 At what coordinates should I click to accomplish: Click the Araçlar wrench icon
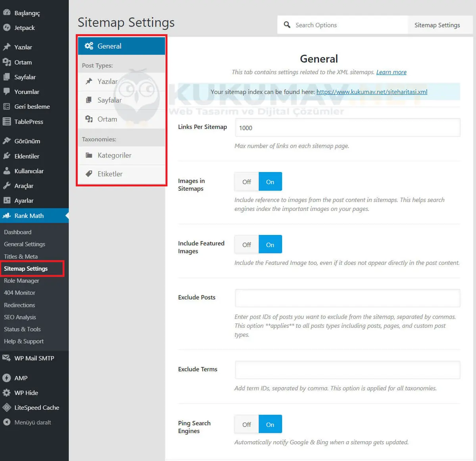(x=7, y=186)
